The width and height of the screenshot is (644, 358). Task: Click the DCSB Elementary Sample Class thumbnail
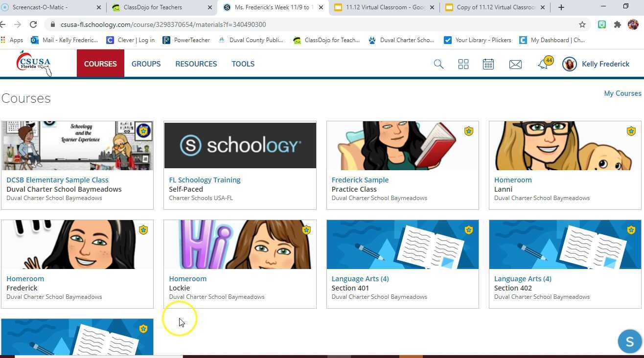(77, 146)
